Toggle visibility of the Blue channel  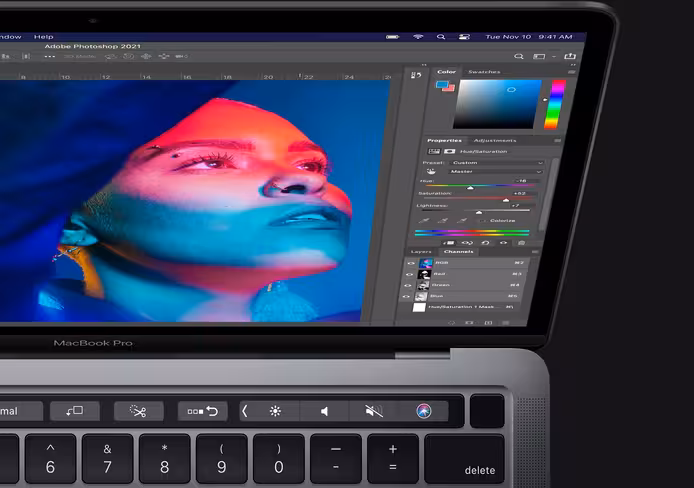406,296
